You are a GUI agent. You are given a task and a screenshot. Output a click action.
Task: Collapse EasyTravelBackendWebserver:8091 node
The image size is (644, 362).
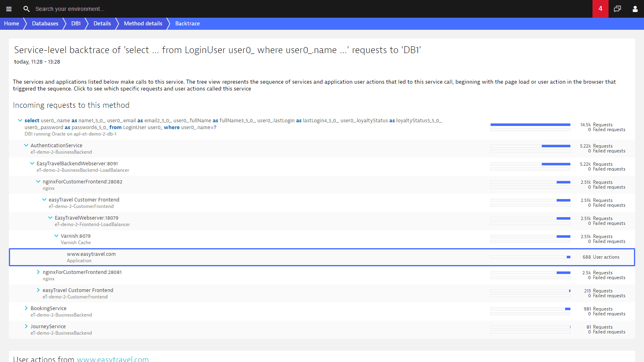[x=32, y=163]
